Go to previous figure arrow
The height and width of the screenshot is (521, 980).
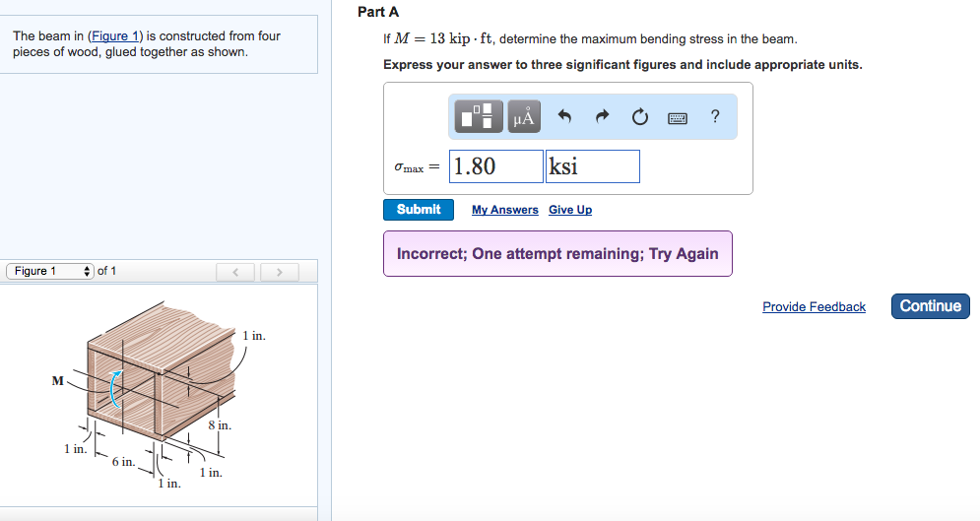[x=235, y=272]
